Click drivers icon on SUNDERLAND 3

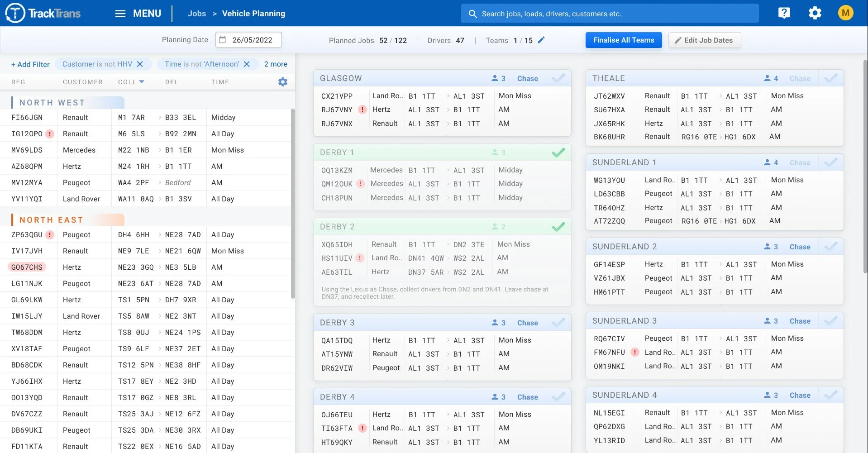(767, 321)
